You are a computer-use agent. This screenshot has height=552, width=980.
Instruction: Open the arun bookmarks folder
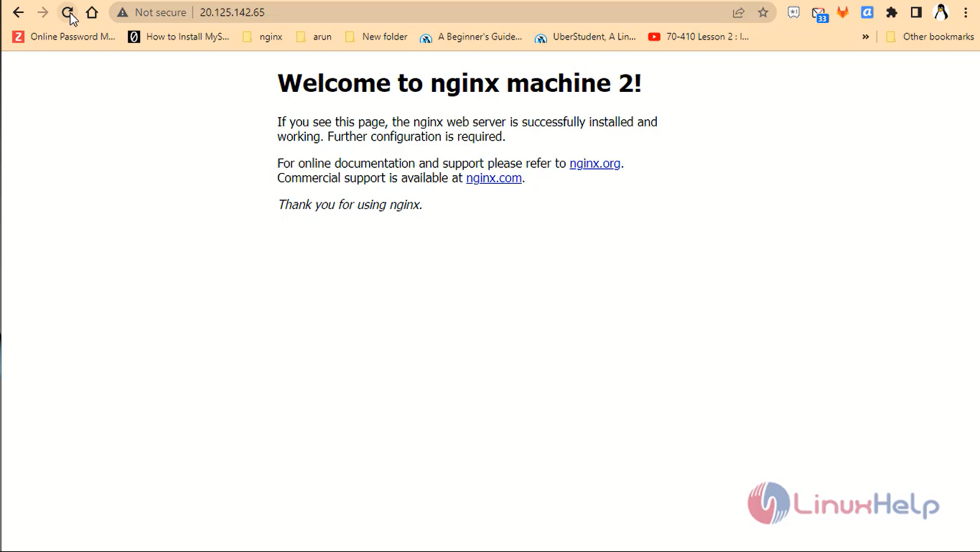(x=314, y=37)
